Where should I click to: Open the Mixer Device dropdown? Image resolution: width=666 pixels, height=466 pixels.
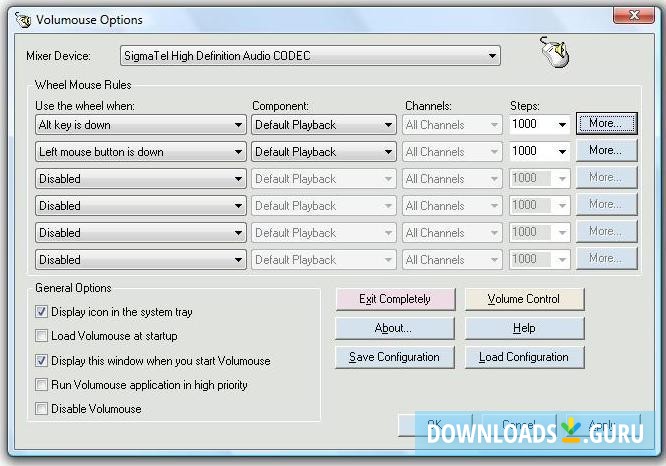[310, 56]
